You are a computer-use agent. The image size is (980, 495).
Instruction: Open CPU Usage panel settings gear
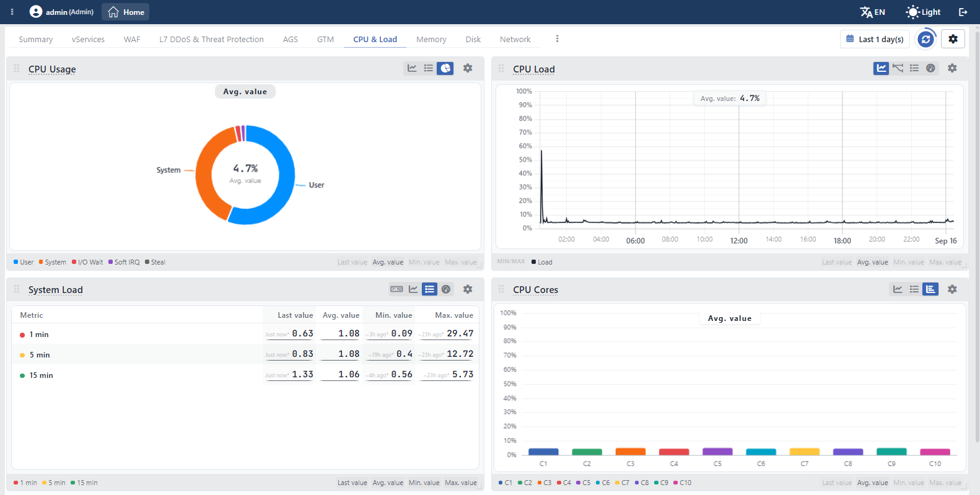(468, 68)
